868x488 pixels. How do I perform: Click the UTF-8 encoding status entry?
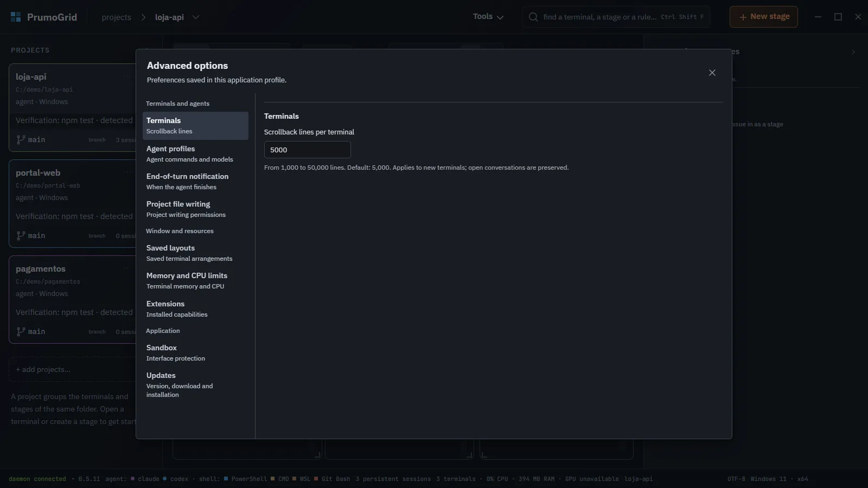(x=736, y=479)
